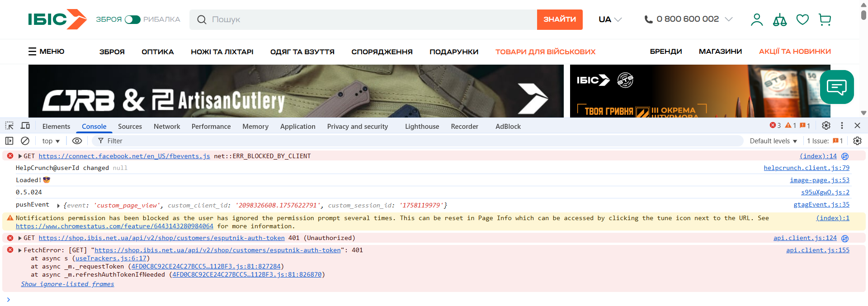
Task: Toggle the device toolbar icon
Action: click(x=25, y=126)
